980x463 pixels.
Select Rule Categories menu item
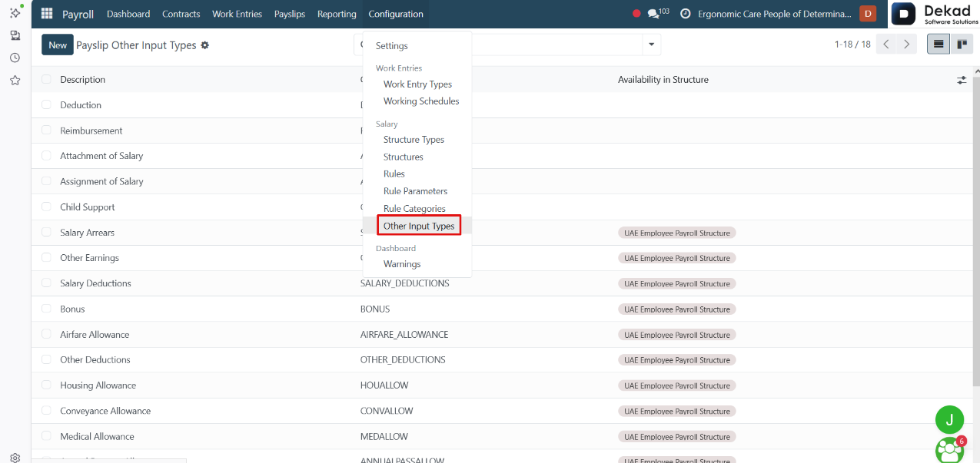414,209
